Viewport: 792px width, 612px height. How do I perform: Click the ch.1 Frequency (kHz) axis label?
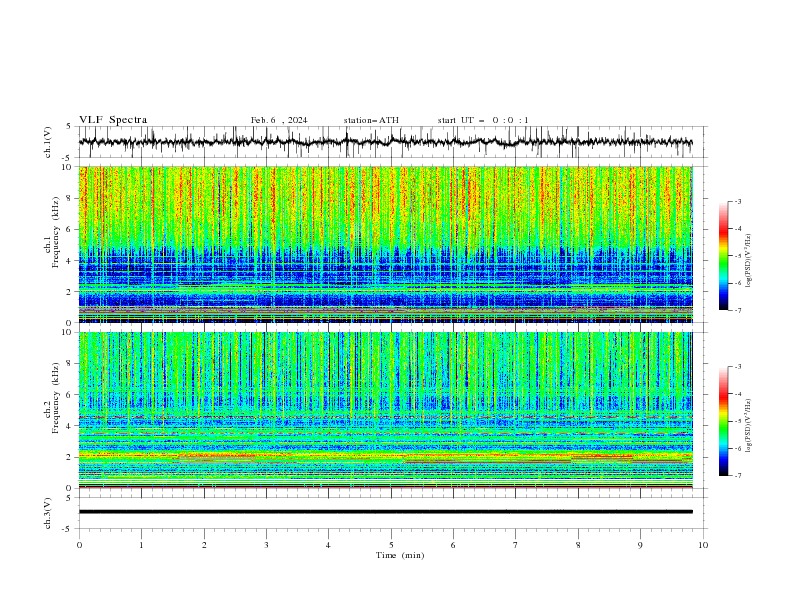(51, 233)
